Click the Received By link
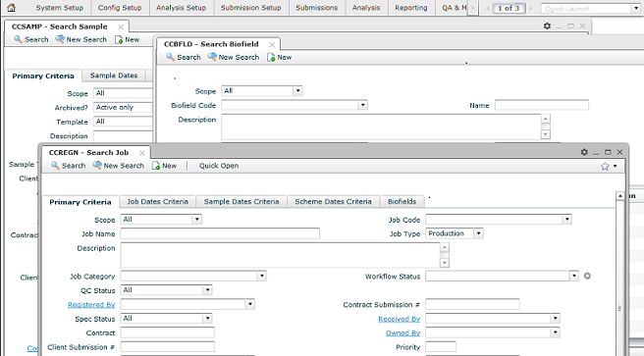The image size is (644, 356). click(399, 319)
